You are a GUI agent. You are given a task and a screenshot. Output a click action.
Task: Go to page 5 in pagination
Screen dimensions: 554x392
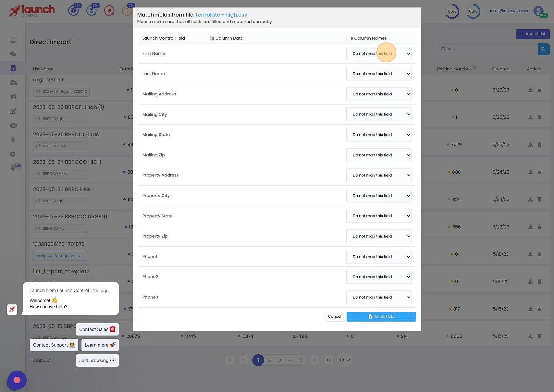pyautogui.click(x=301, y=360)
